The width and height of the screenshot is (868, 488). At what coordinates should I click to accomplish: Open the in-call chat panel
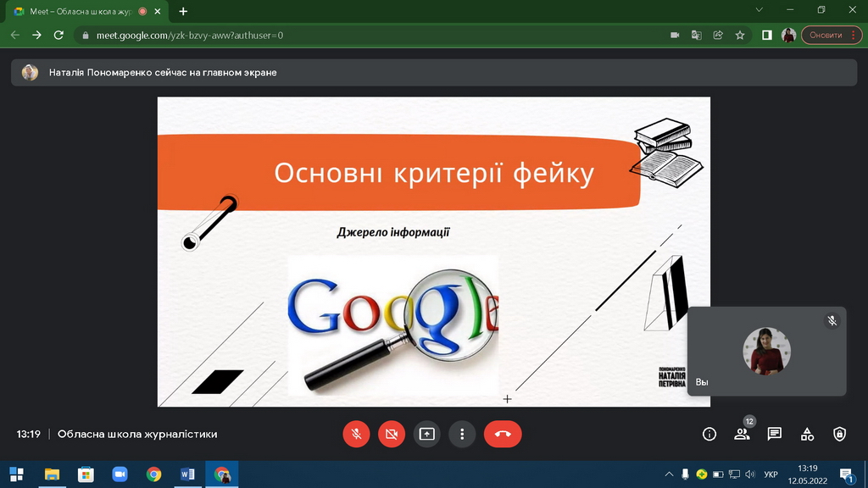[x=775, y=435]
